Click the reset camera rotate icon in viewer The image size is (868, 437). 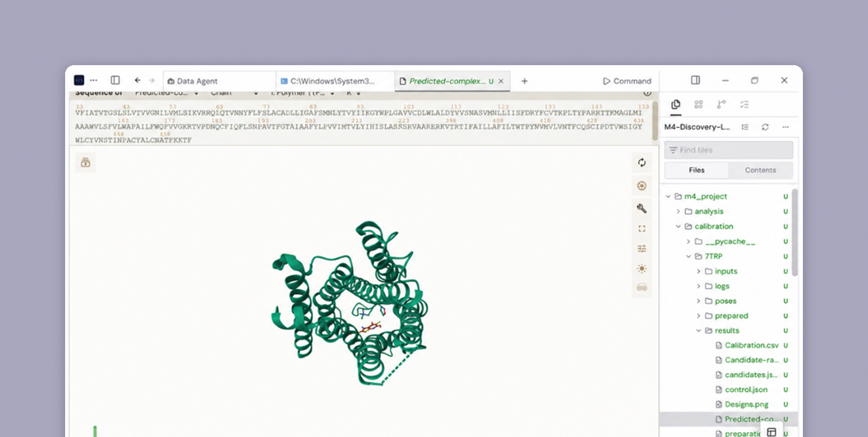point(642,163)
